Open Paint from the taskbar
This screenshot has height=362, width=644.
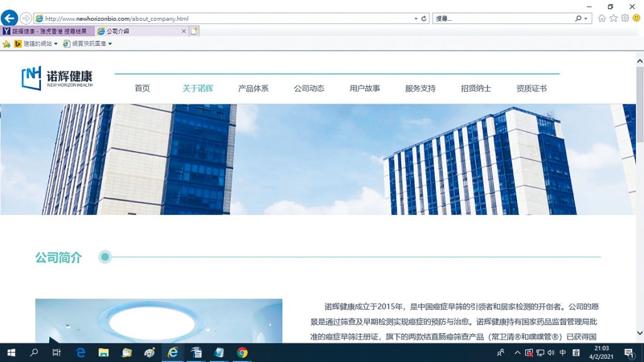[x=150, y=353]
